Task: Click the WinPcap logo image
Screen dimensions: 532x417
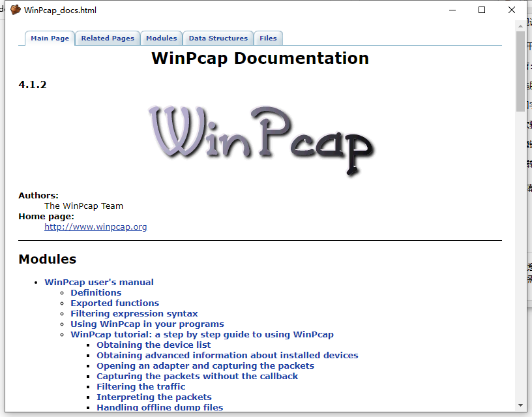Action: point(261,140)
